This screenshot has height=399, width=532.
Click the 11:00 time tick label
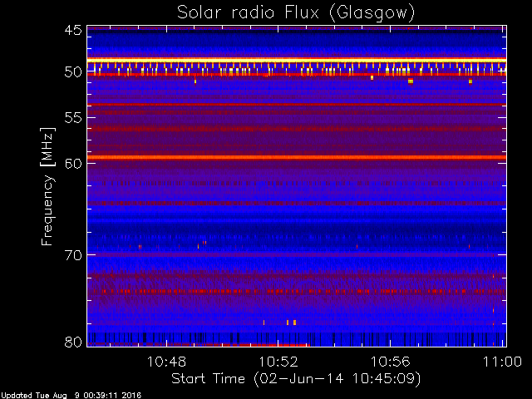(x=502, y=362)
